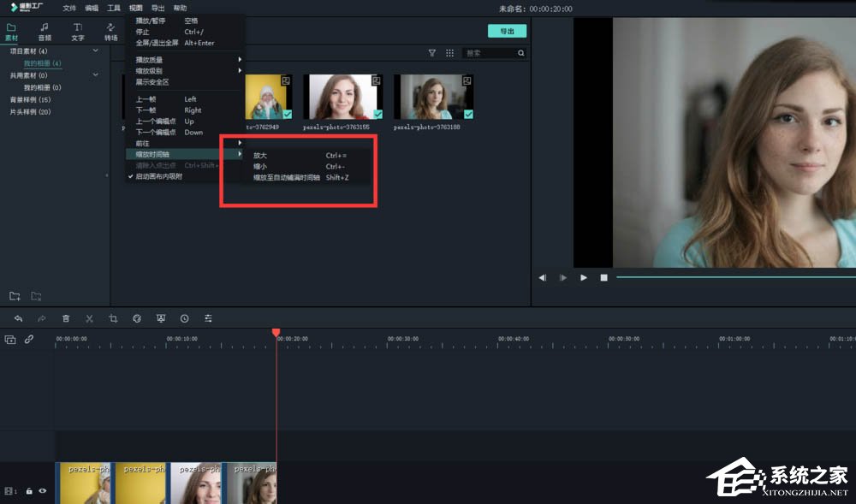
Task: Expand the 播放质量 submenu
Action: pos(185,59)
